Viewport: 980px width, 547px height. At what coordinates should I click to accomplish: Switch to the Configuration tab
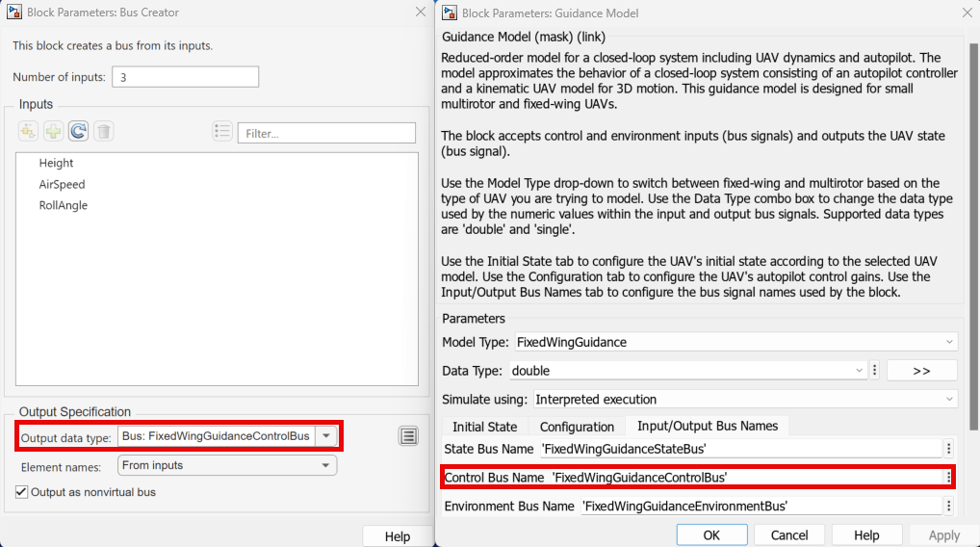(x=577, y=427)
